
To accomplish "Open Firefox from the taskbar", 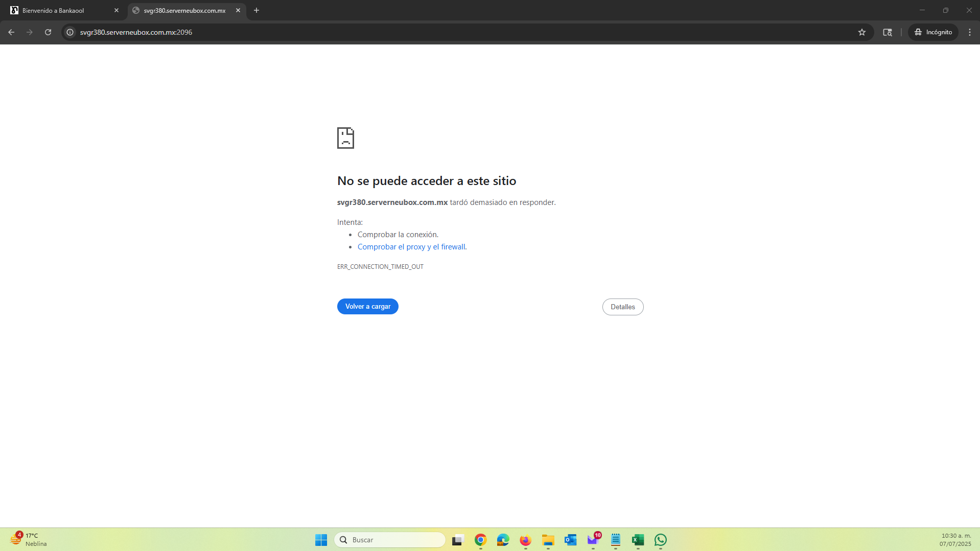I will coord(525,540).
